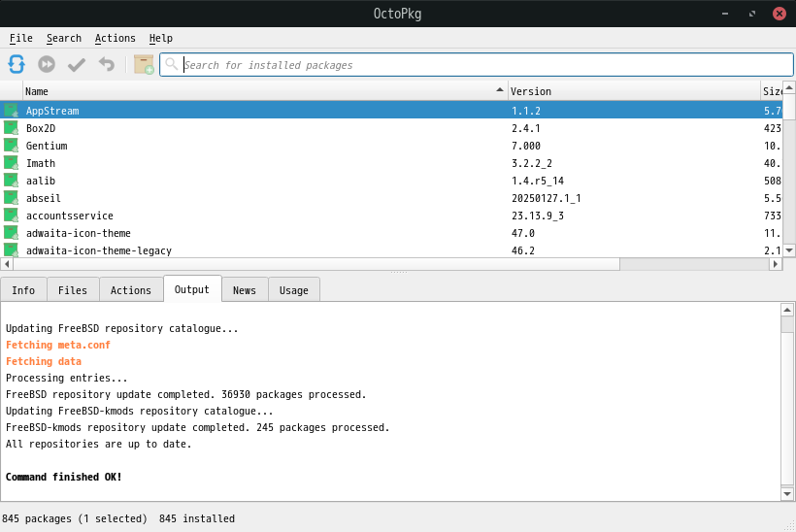Switch to the Actions tab

(131, 290)
